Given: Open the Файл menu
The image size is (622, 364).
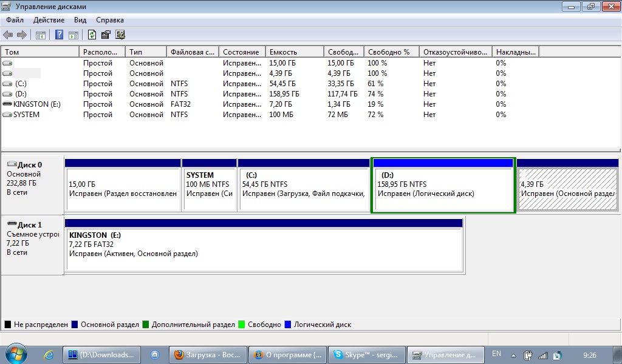Looking at the screenshot, I should (15, 20).
